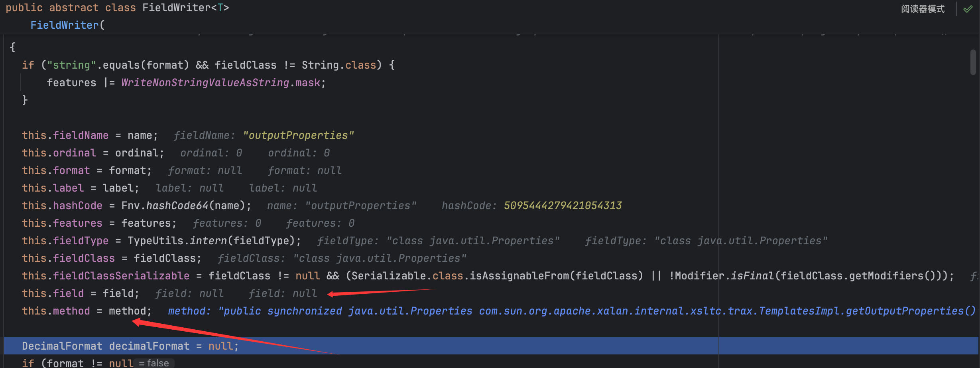Open inspections via the green checkmark icon
This screenshot has width=980, height=368.
pyautogui.click(x=968, y=9)
